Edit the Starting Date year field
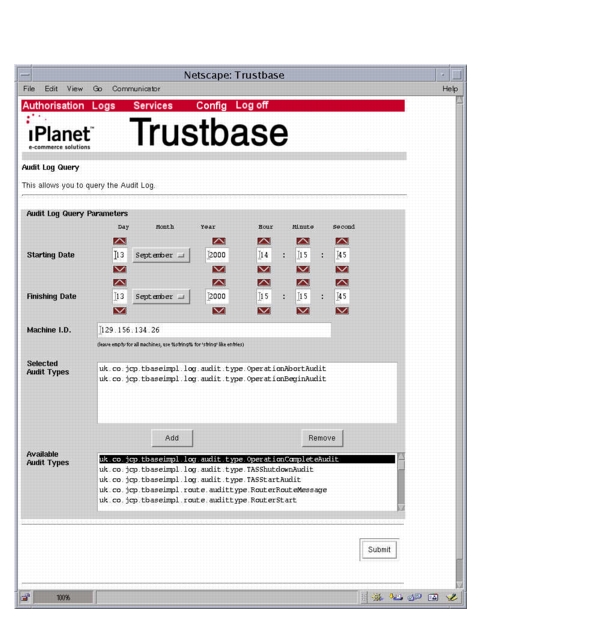 [x=217, y=255]
